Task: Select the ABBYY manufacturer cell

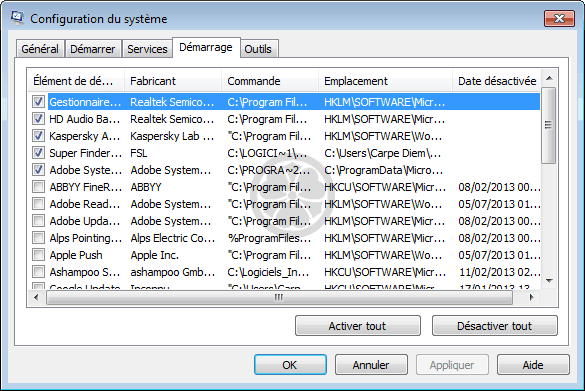Action: click(x=146, y=187)
